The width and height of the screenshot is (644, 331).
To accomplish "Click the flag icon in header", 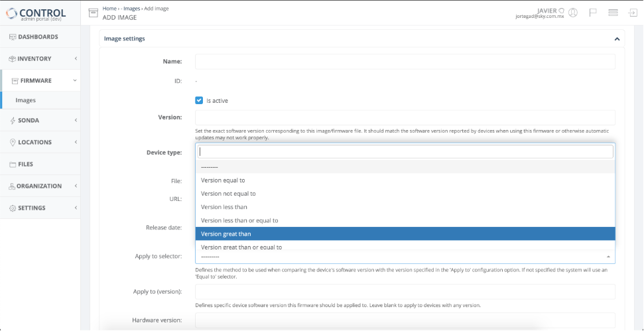I will click(x=593, y=13).
